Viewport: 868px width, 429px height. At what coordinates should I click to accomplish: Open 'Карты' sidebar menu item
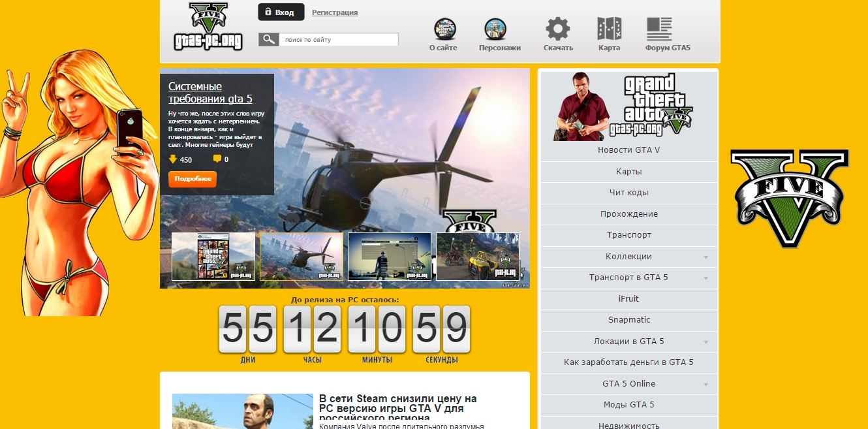coord(629,172)
